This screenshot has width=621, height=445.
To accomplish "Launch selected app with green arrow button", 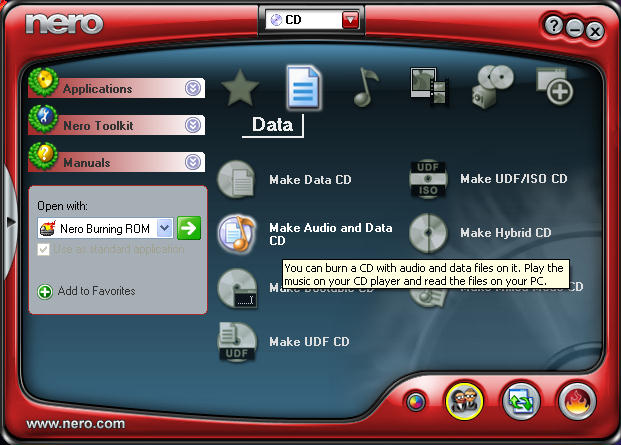I will coord(189,228).
